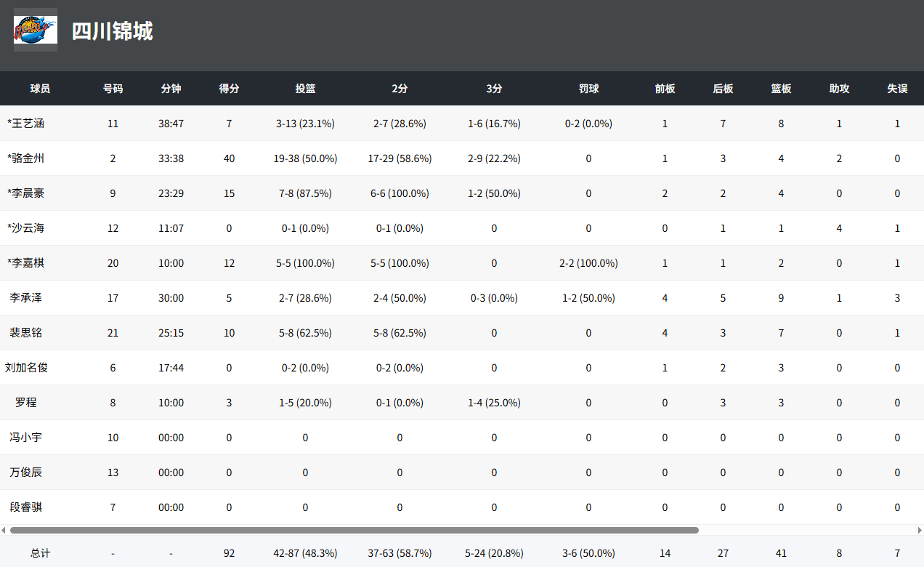924x567 pixels.
Task: Click player 刘加名俊 name
Action: click(x=27, y=368)
